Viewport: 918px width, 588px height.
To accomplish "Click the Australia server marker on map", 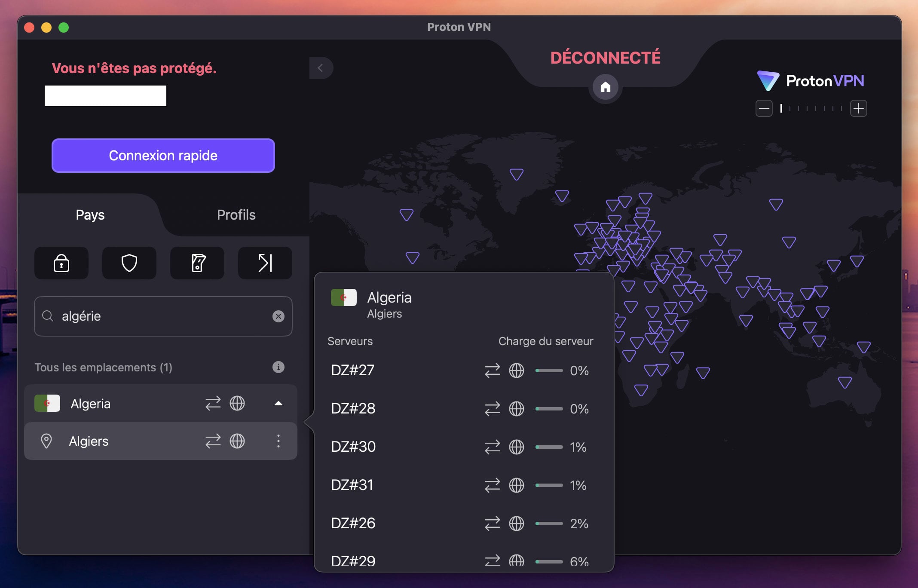I will click(x=845, y=382).
